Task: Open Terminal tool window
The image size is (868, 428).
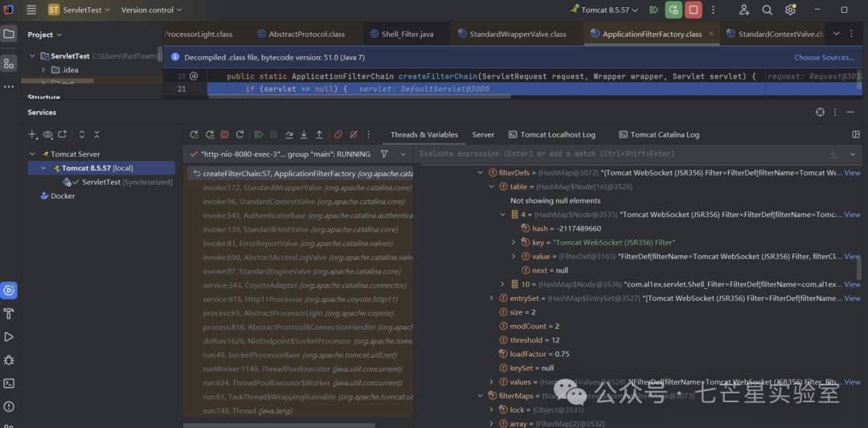Action: (9, 383)
